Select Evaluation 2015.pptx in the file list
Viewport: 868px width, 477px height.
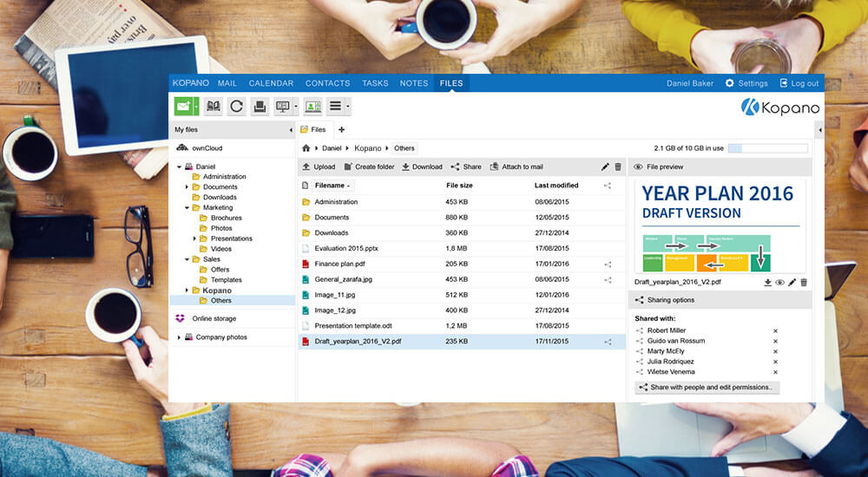coord(462,249)
